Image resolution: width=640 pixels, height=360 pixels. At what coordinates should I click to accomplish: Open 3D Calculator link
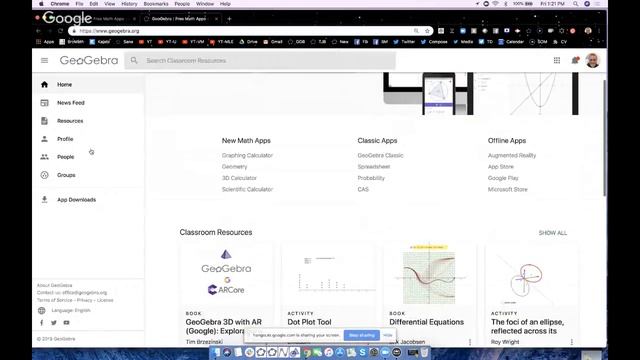point(239,178)
